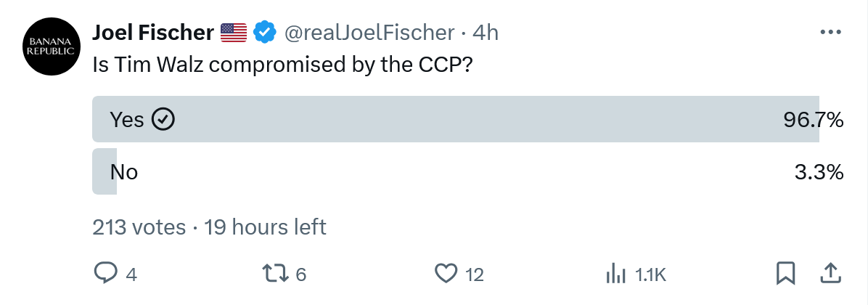The height and width of the screenshot is (305, 868).
Task: Bookmark this tweet
Action: [785, 273]
